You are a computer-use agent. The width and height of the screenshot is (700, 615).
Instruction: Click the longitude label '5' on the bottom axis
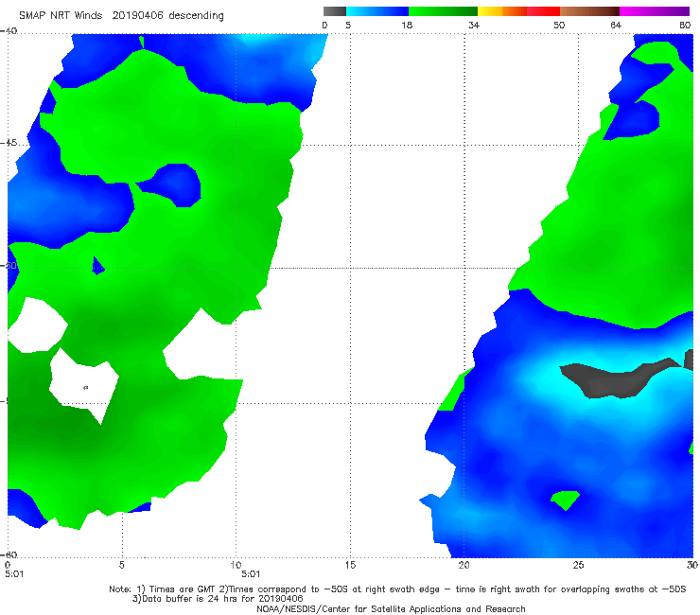pos(121,565)
